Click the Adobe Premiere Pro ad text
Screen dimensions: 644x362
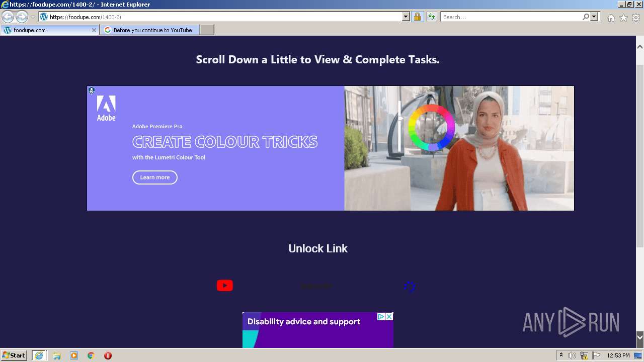pyautogui.click(x=157, y=126)
